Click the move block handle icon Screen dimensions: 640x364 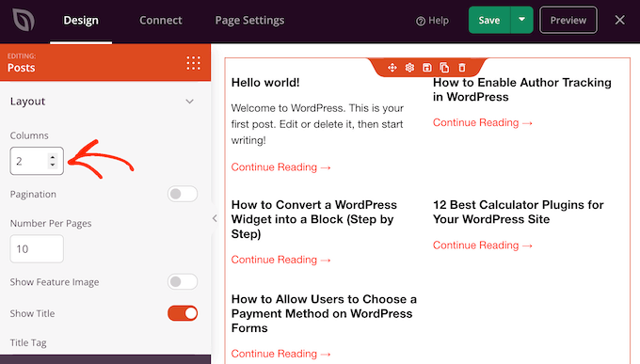pos(392,68)
